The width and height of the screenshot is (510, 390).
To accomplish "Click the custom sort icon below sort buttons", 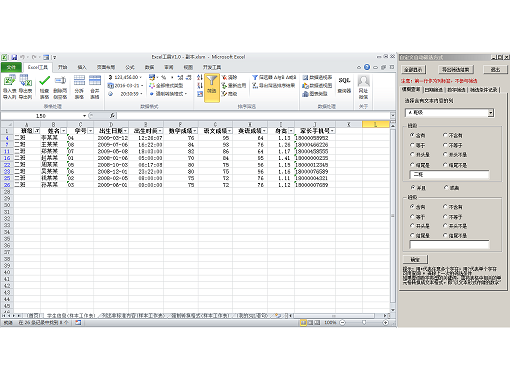I will tap(200, 94).
